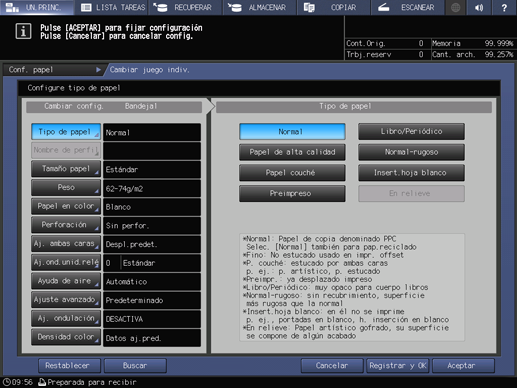The image size is (517, 388).
Task: Click Aceptar to confirm settings
Action: [x=463, y=366]
